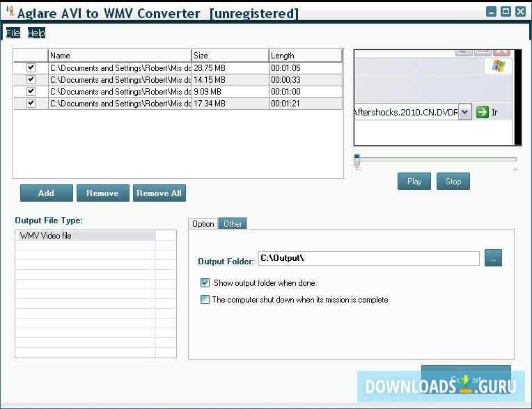
Task: Select file row with length 00:00:33
Action: coord(178,79)
